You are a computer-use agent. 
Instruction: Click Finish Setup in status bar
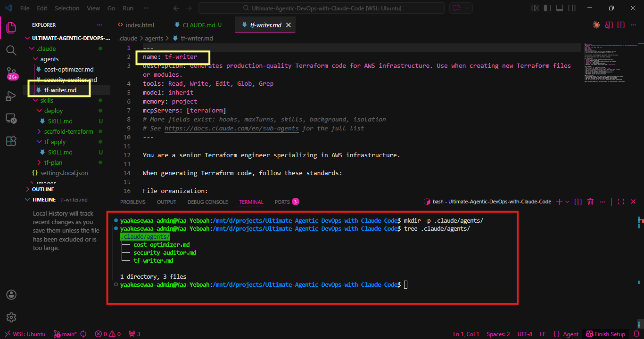(605, 334)
